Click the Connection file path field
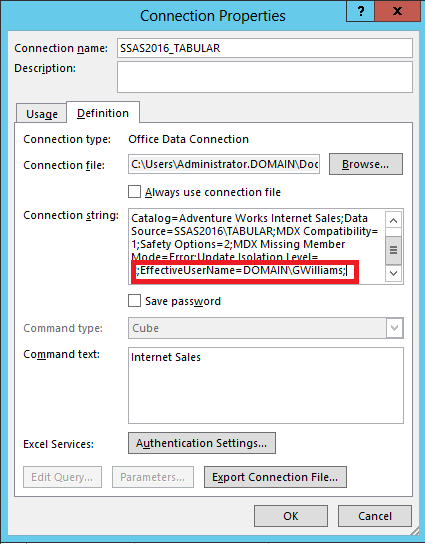The width and height of the screenshot is (425, 544). [x=224, y=164]
